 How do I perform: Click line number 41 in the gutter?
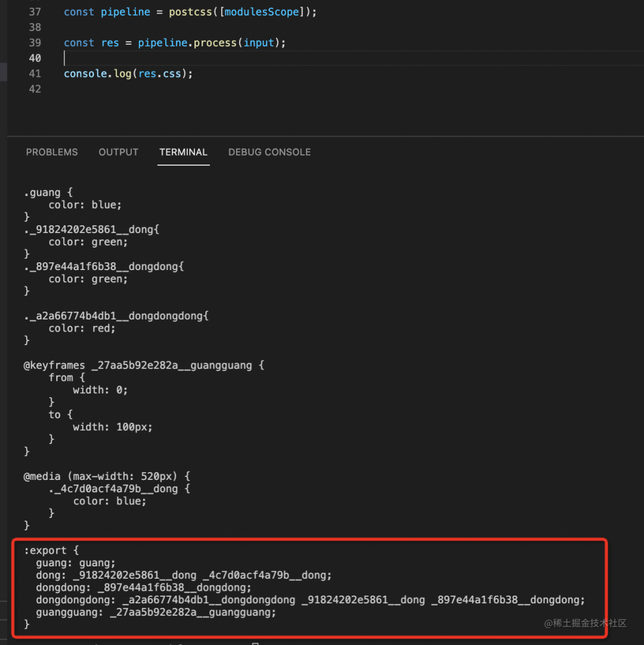(35, 74)
